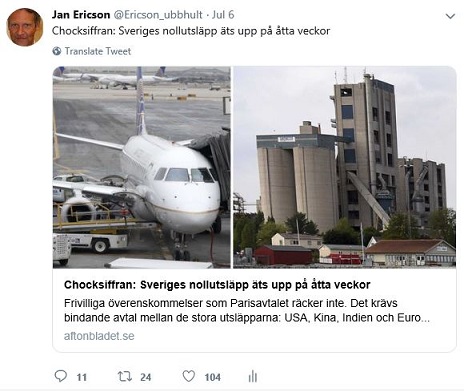Click the reply speech bubble icon
The height and width of the screenshot is (392, 464).
point(61,376)
